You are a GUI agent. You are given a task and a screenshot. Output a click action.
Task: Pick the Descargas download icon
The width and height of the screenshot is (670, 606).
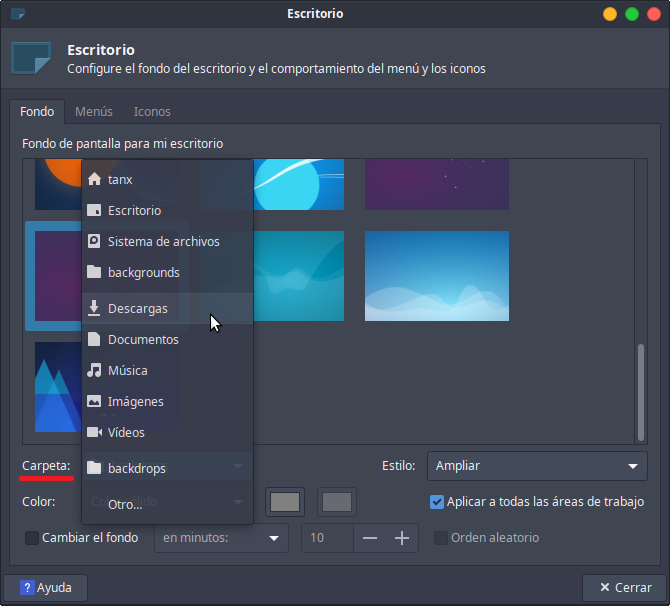click(x=94, y=308)
